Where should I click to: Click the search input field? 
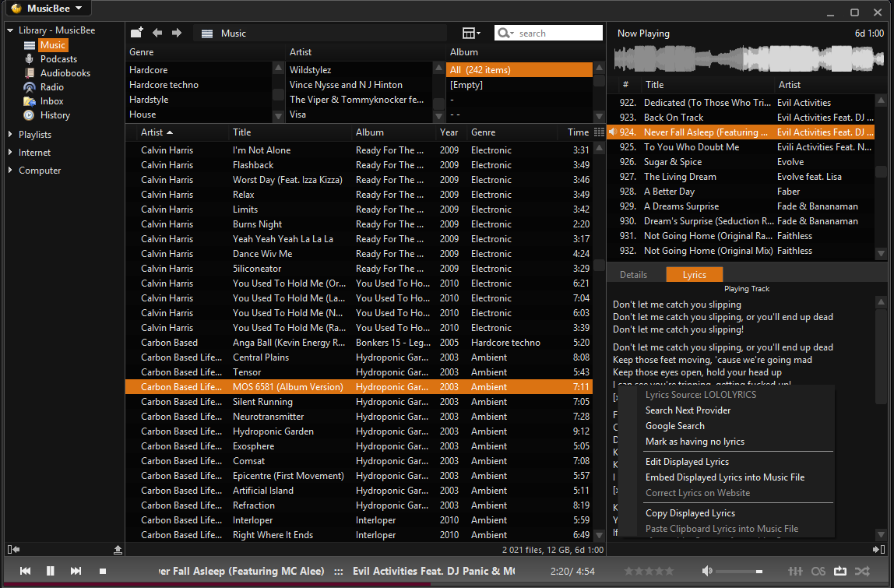(557, 33)
